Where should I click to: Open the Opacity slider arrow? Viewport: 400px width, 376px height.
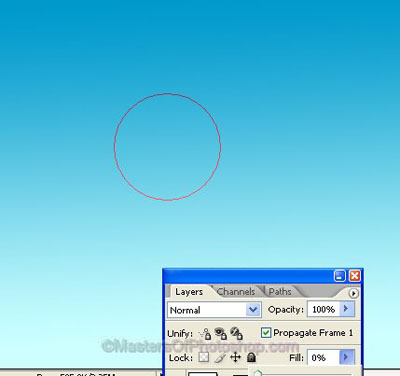click(x=346, y=309)
